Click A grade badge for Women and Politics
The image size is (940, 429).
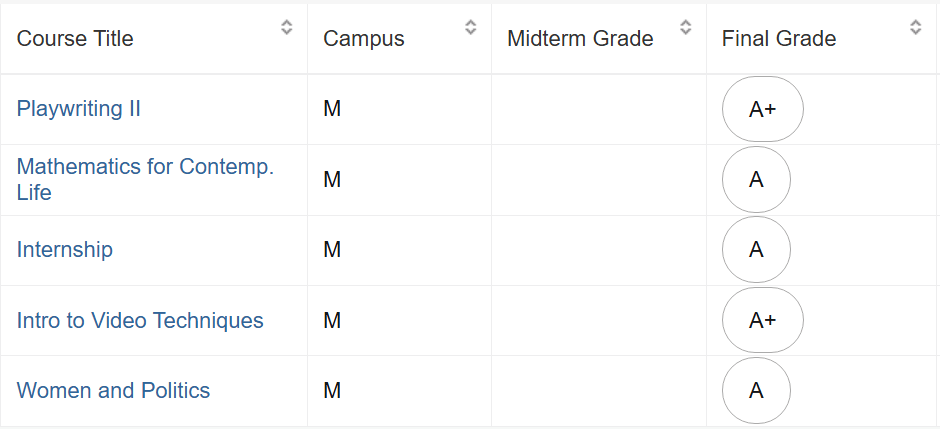coord(756,391)
